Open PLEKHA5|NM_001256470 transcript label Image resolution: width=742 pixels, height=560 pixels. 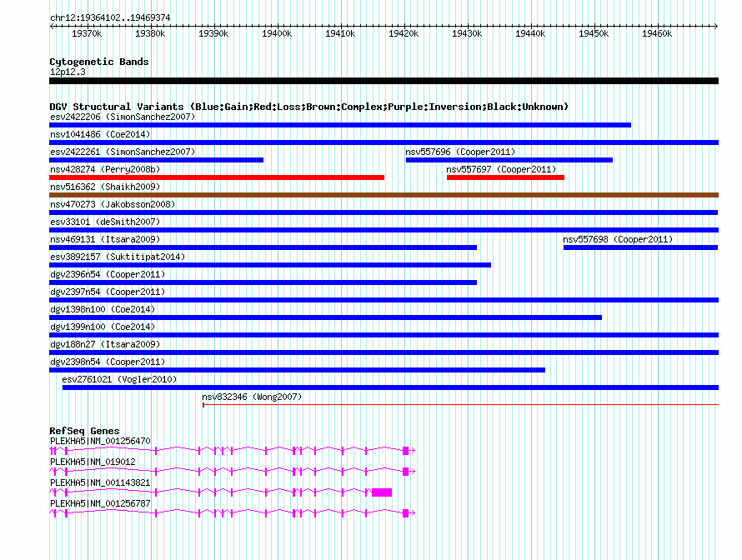pyautogui.click(x=100, y=441)
